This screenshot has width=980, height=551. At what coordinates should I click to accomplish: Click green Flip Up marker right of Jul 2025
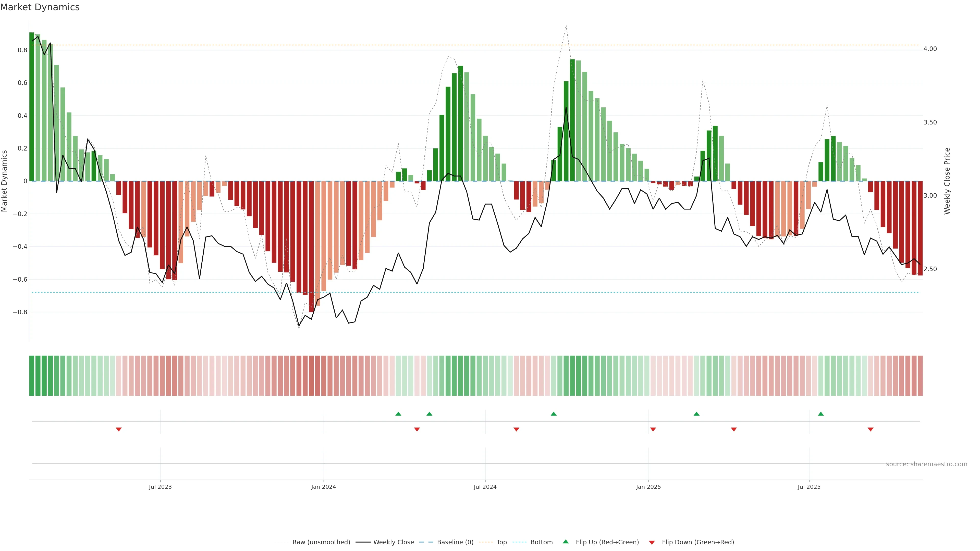[x=820, y=414]
